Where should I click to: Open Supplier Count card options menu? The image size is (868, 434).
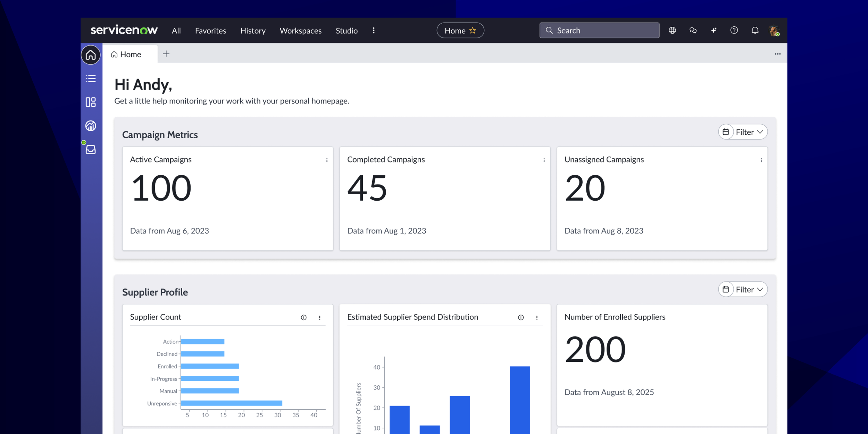(320, 317)
